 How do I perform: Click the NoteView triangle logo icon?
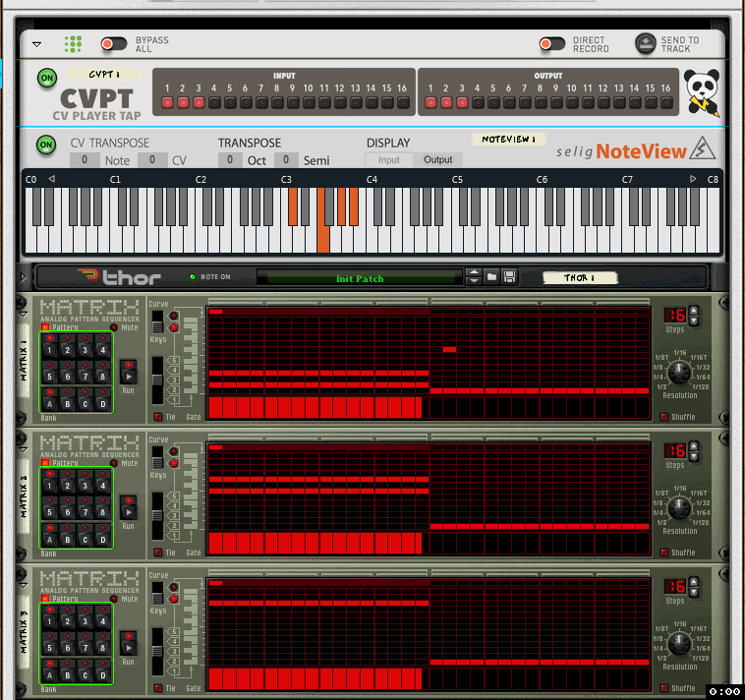(702, 148)
